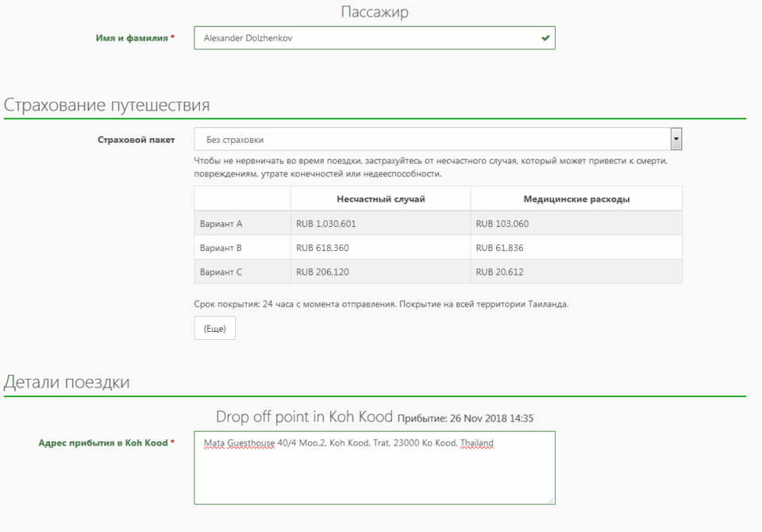Click the RUB 103,060 medical amount
The image size is (762, 532).
[x=502, y=224]
